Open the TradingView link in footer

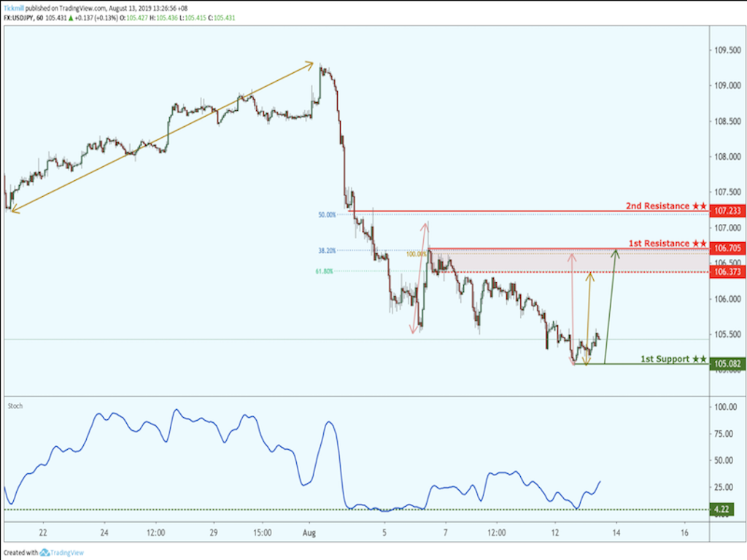pos(67,553)
